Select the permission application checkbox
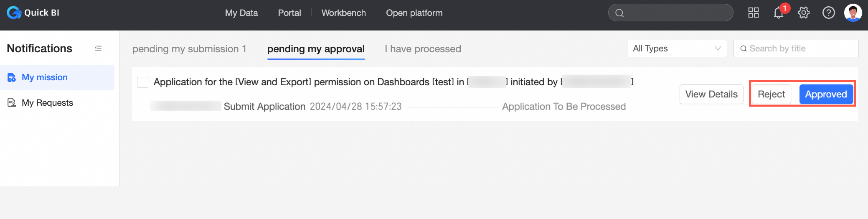This screenshot has width=868, height=219. tap(143, 82)
